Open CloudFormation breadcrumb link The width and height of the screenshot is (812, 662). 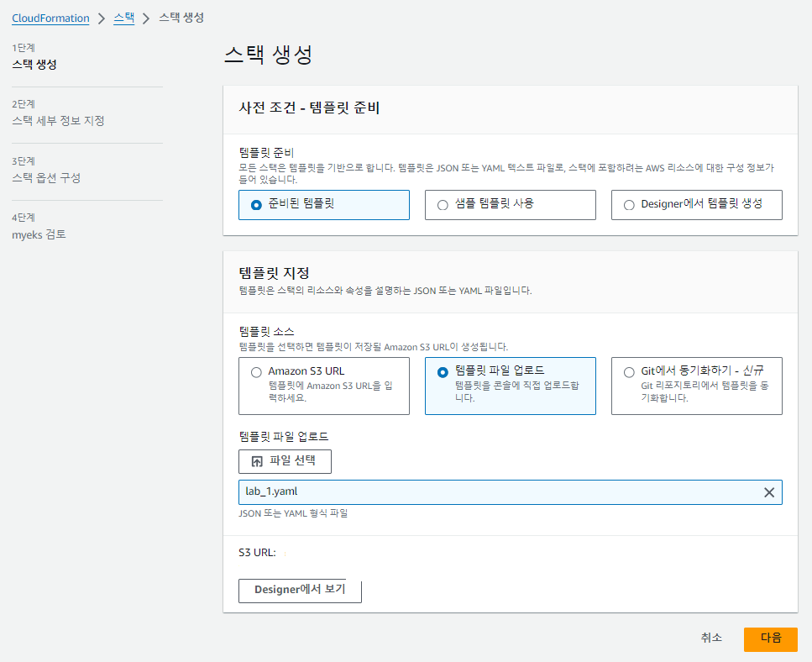pos(50,18)
